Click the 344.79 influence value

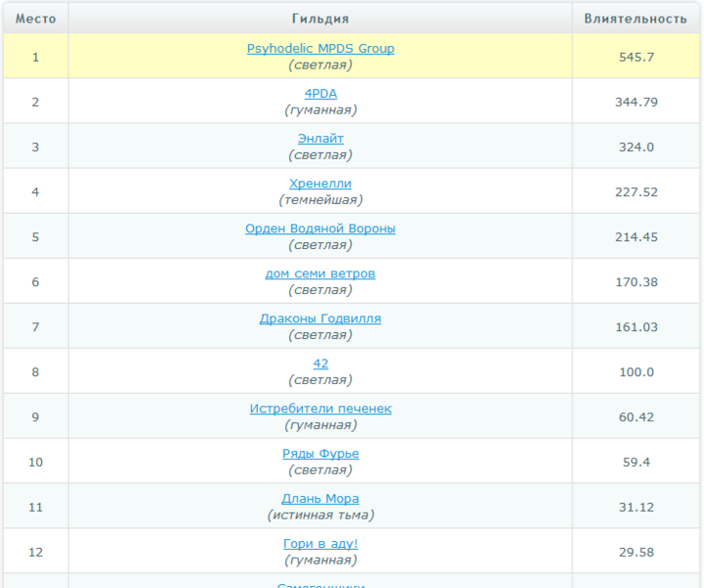tap(635, 102)
